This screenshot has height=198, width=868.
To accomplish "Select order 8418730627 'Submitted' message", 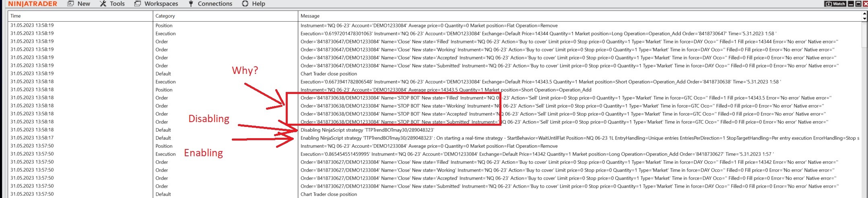I will (569, 186).
